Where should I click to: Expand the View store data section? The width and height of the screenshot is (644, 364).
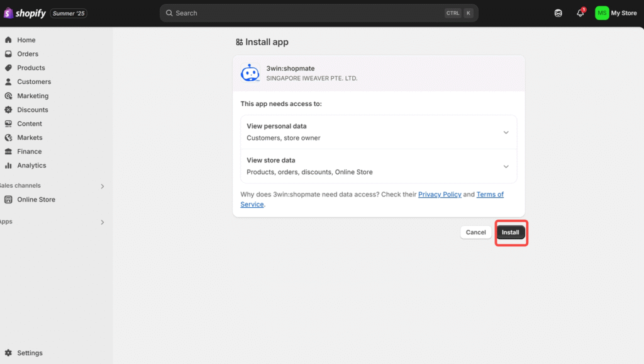point(379,166)
